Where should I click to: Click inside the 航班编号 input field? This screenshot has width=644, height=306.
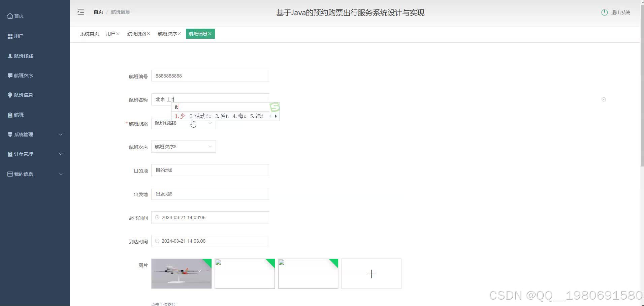pos(210,76)
